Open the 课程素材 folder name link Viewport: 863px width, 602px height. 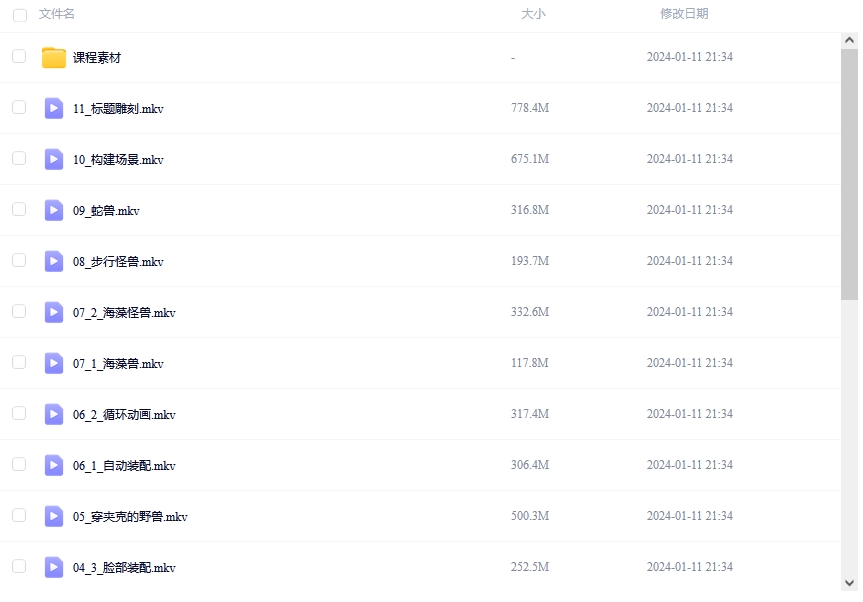97,58
